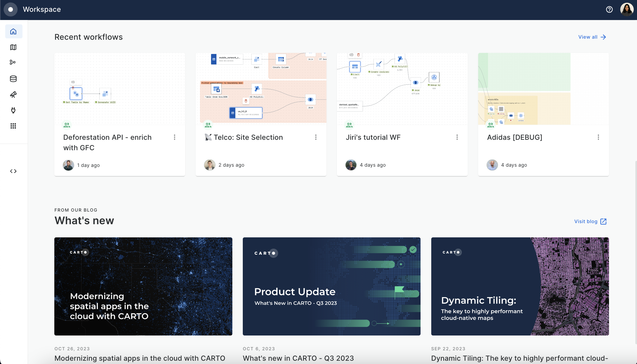Screen dimensions: 637x364
Task: Click shared icon on Deforestation API card
Action: (67, 125)
